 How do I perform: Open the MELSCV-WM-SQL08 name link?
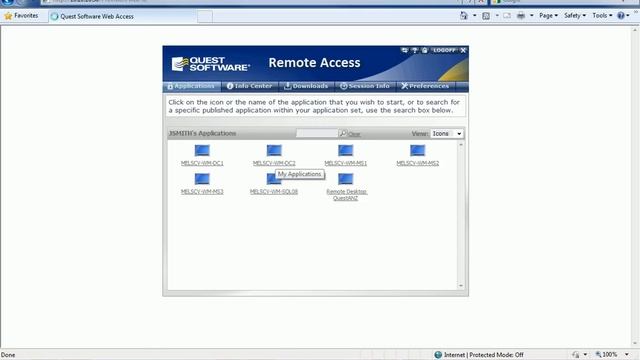pyautogui.click(x=274, y=191)
